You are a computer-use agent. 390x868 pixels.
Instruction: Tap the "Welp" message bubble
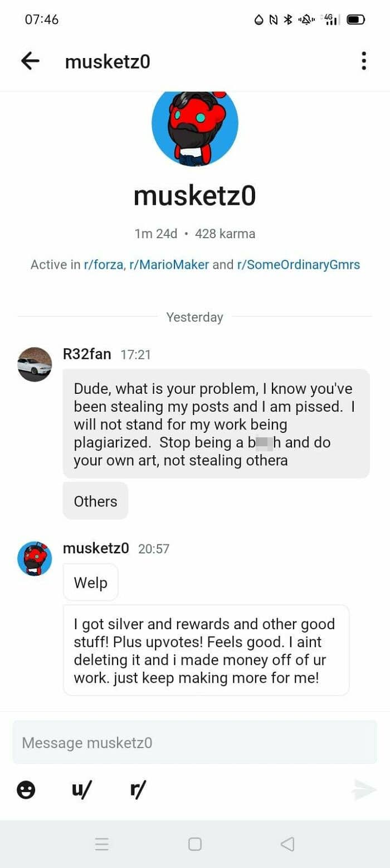[90, 583]
